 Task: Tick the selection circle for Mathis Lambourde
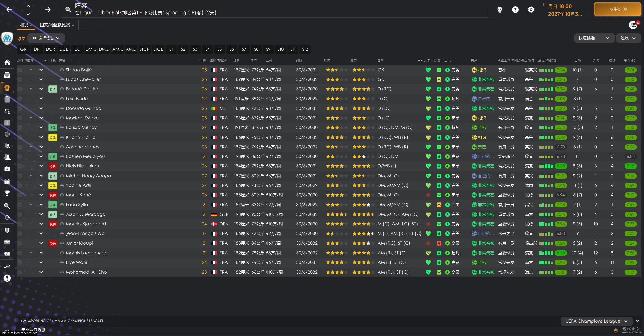point(20,253)
